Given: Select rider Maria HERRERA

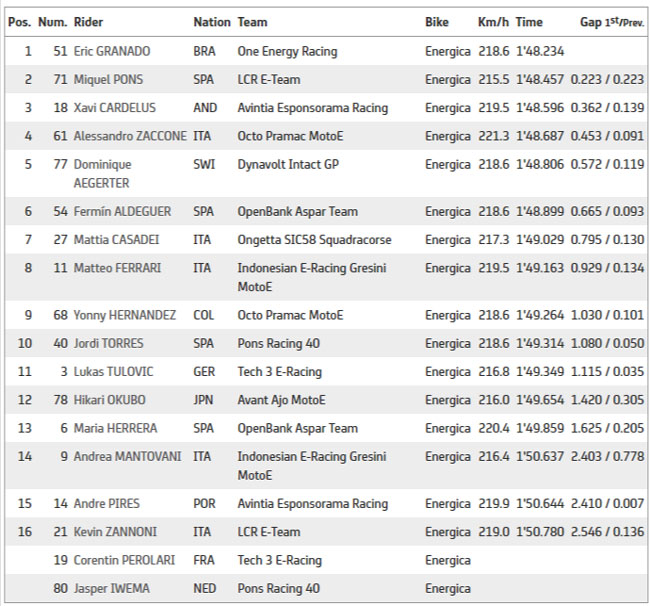Looking at the screenshot, I should coord(115,428).
